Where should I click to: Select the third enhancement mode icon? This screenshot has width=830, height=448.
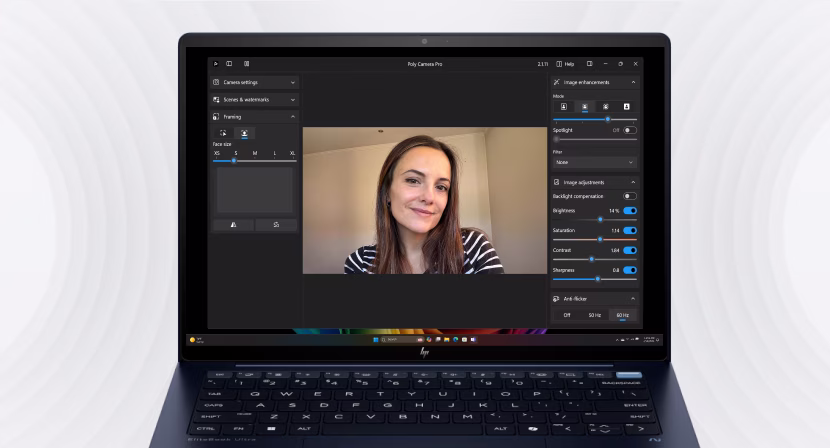click(x=605, y=106)
